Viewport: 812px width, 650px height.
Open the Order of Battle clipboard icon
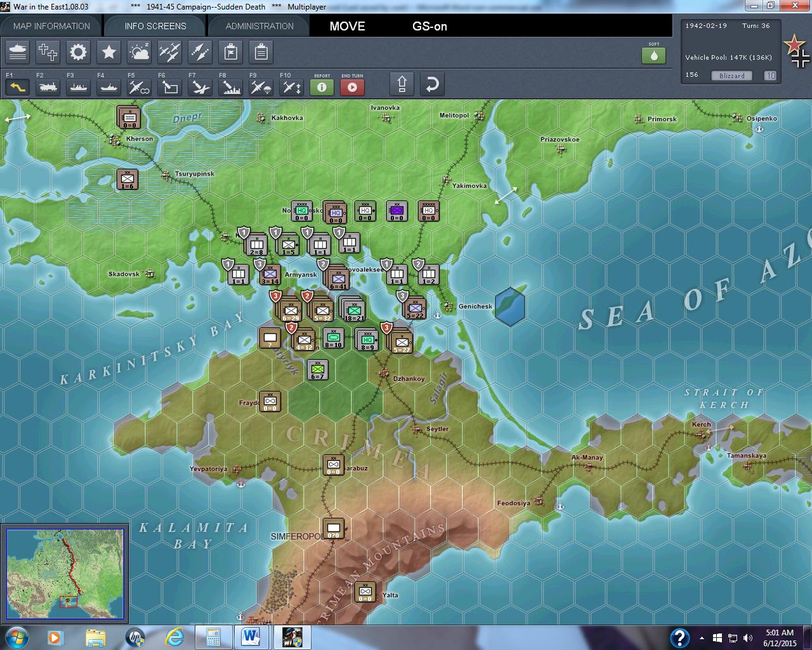point(261,53)
